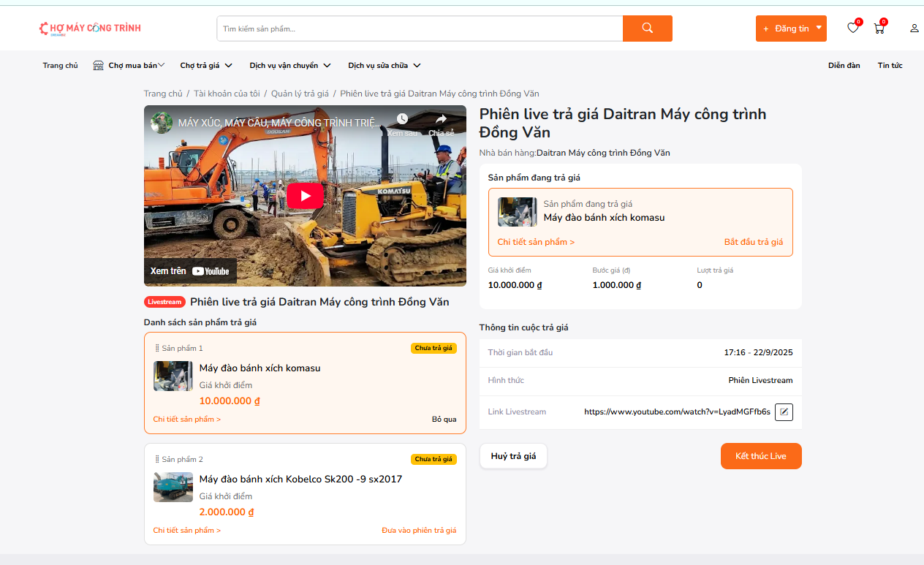Go to Diễn đàn page
Image resolution: width=924 pixels, height=565 pixels.
click(x=844, y=66)
